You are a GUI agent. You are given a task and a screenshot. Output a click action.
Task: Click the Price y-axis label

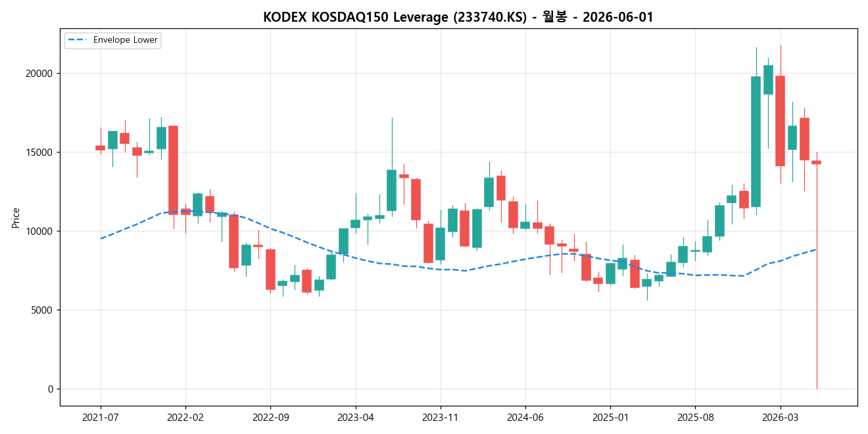tap(16, 218)
